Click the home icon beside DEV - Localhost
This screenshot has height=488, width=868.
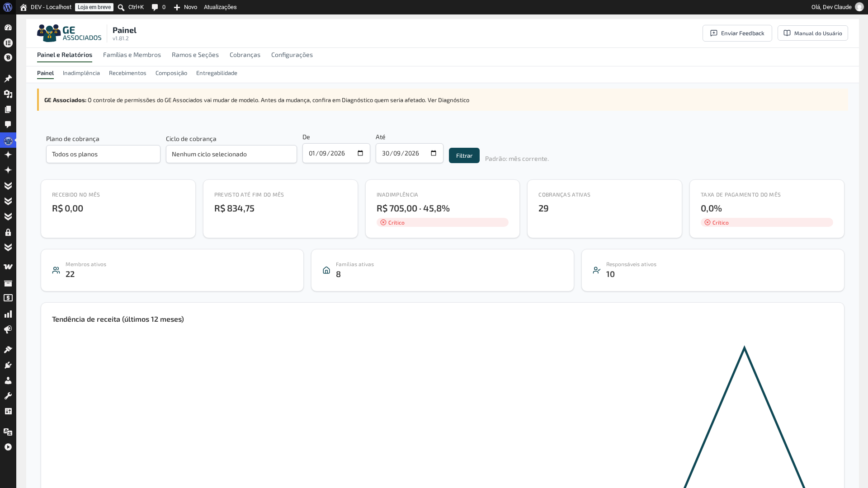coord(24,7)
